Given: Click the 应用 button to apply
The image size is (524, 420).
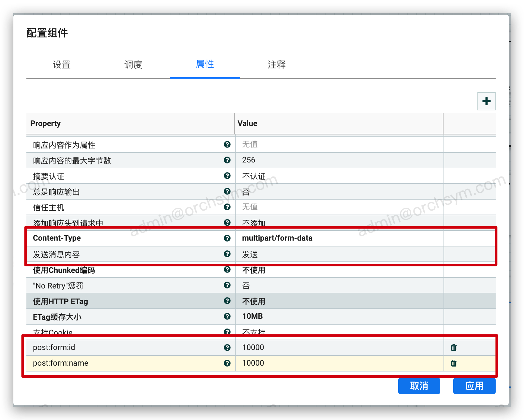Looking at the screenshot, I should (x=474, y=386).
